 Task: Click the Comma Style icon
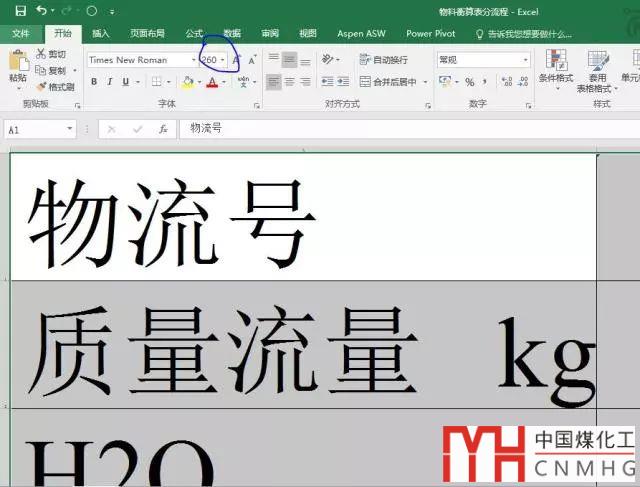[485, 82]
